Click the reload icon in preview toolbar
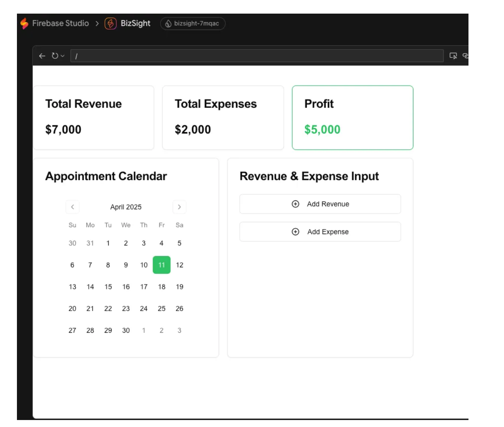This screenshot has width=504, height=427. coord(55,56)
